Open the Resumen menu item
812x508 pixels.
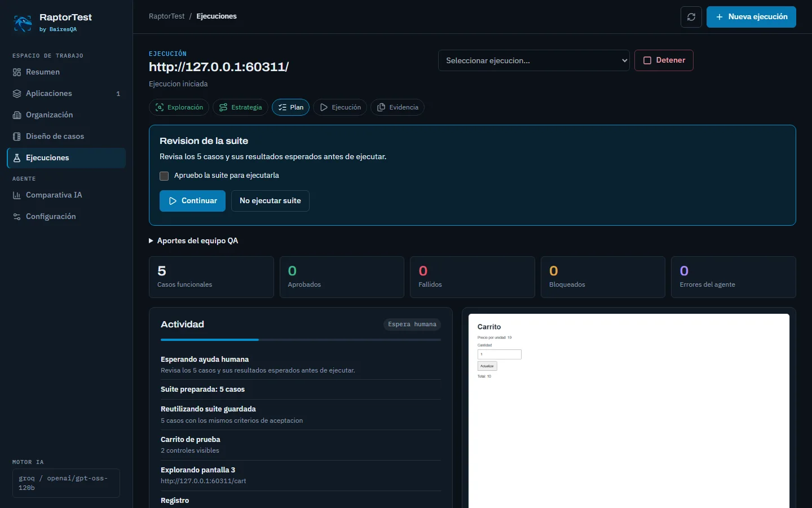(x=67, y=72)
